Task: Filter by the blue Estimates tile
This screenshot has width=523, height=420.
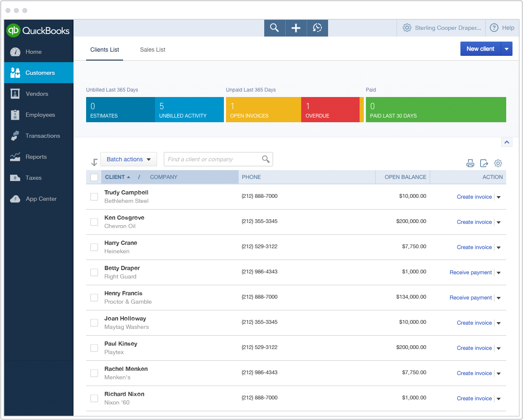Action: [x=121, y=110]
